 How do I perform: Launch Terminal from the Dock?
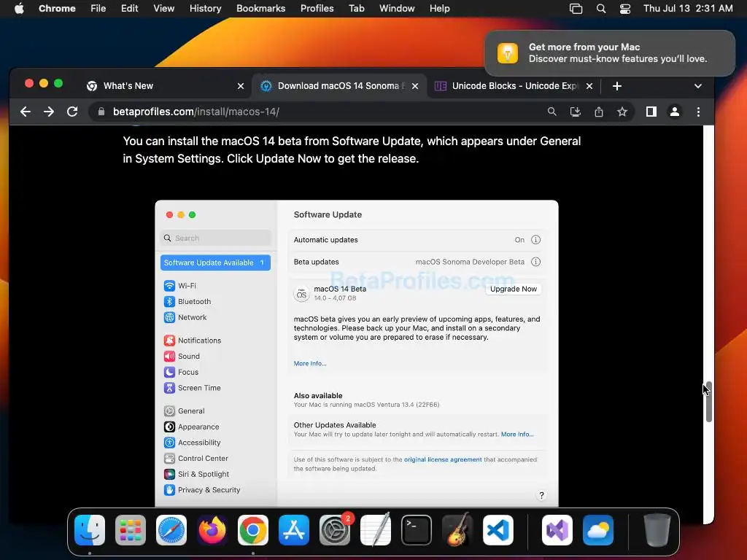point(417,530)
